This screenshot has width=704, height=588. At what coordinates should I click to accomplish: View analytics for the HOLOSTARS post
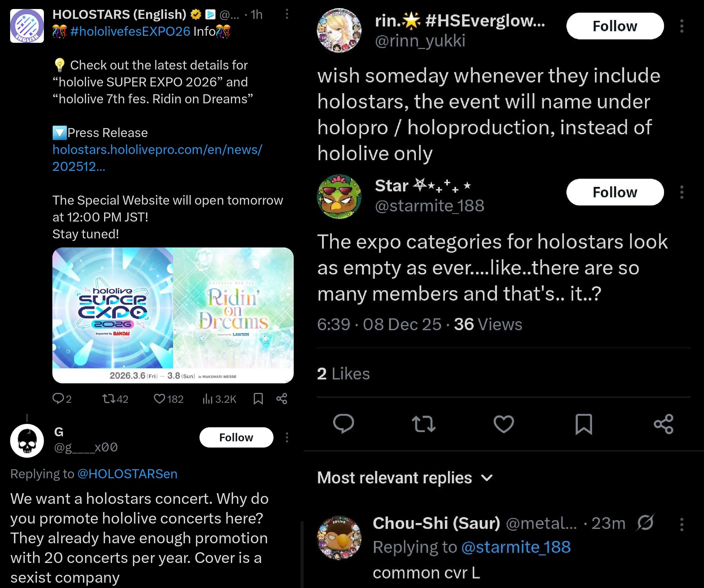coord(207,399)
